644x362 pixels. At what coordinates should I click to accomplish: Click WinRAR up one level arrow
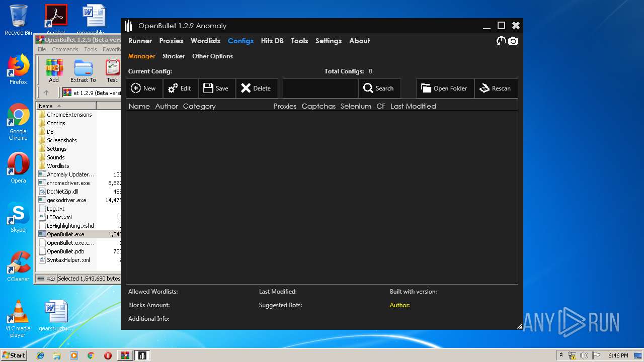[46, 93]
